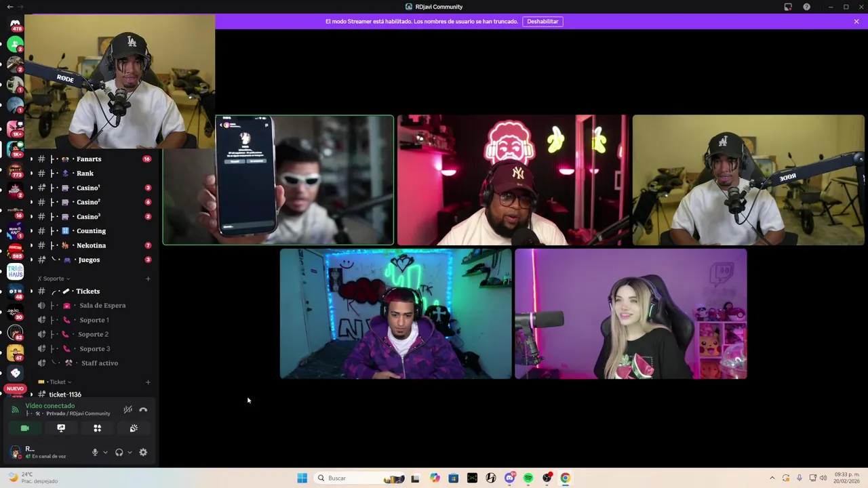Screen dimensions: 868x488
Task: Join the Soporte 1 voice channel
Action: 94,320
